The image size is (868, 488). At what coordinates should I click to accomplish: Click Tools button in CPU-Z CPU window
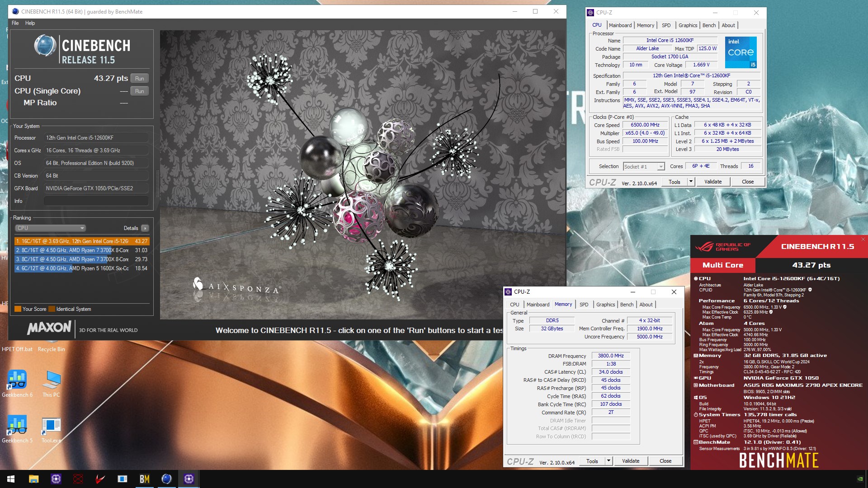tap(675, 182)
